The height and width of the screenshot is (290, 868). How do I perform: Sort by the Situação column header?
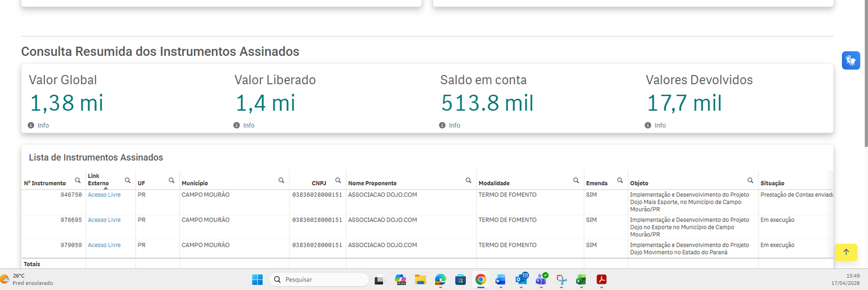(772, 183)
